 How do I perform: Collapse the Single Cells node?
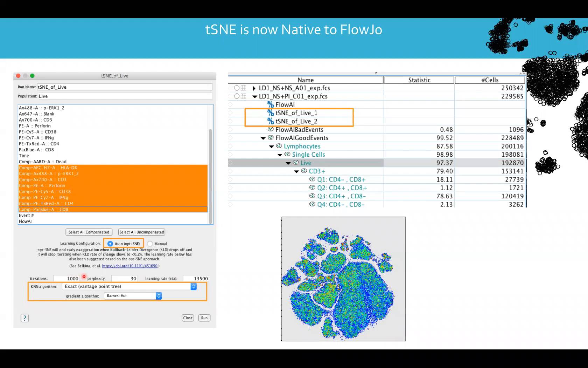click(280, 155)
